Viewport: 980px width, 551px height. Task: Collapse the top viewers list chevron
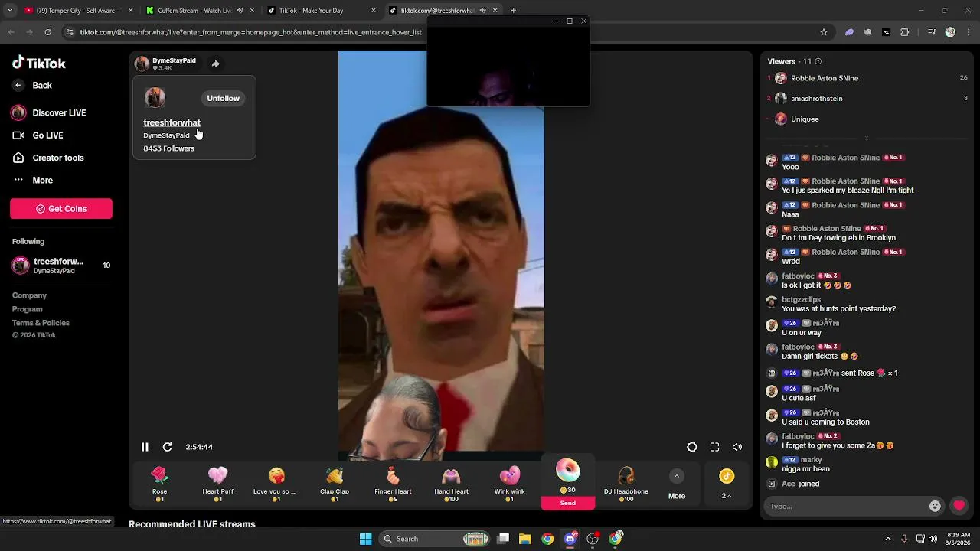[x=867, y=138]
